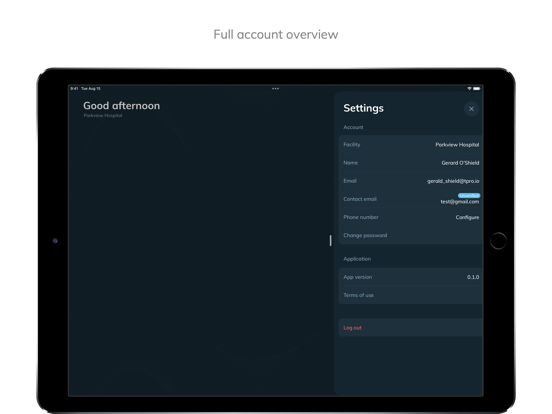The width and height of the screenshot is (552, 414).
Task: Click the Account section label
Action: point(353,127)
